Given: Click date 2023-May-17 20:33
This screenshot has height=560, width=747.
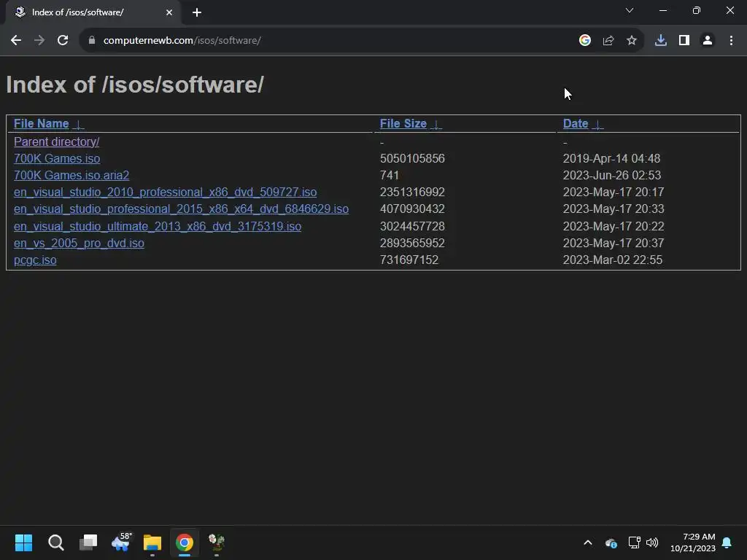Looking at the screenshot, I should click(x=614, y=209).
